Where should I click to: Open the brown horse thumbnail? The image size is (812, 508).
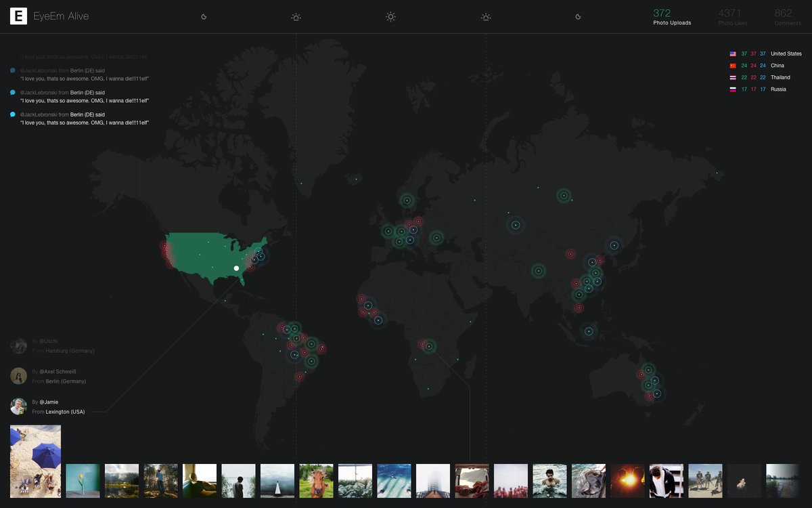(316, 481)
